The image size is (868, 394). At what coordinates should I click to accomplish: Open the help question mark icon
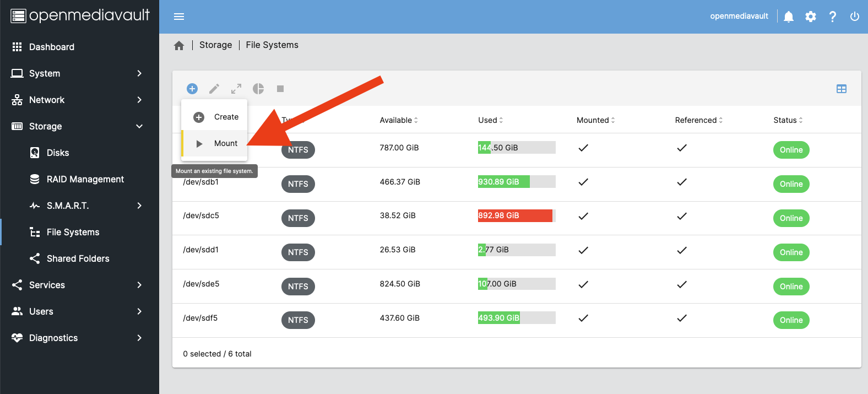pyautogui.click(x=833, y=17)
